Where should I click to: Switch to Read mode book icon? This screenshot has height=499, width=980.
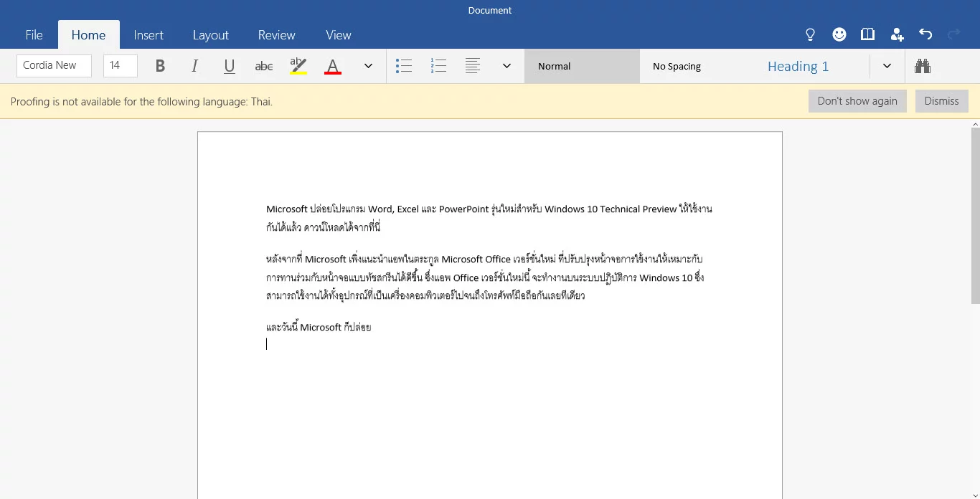868,34
